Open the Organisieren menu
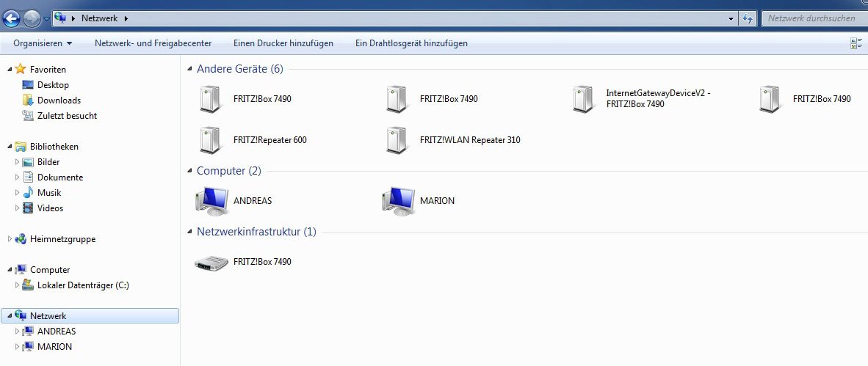Screen dimensions: 868x366 (x=43, y=43)
